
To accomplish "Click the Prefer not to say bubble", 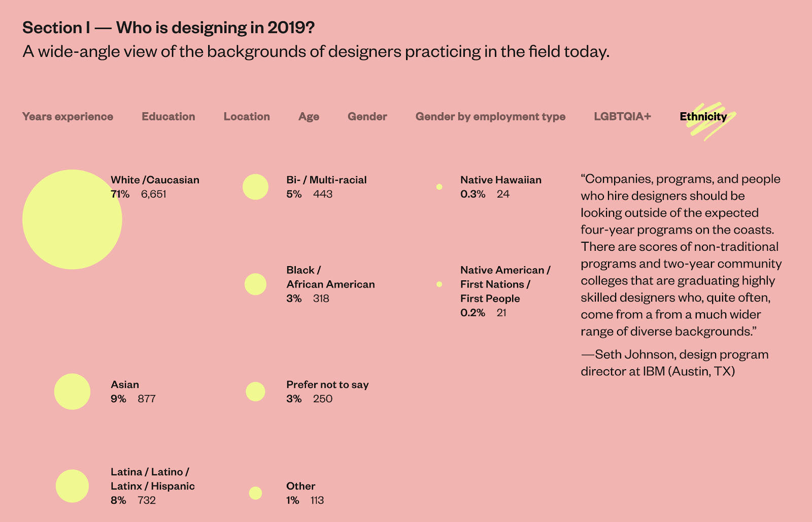I will [255, 391].
